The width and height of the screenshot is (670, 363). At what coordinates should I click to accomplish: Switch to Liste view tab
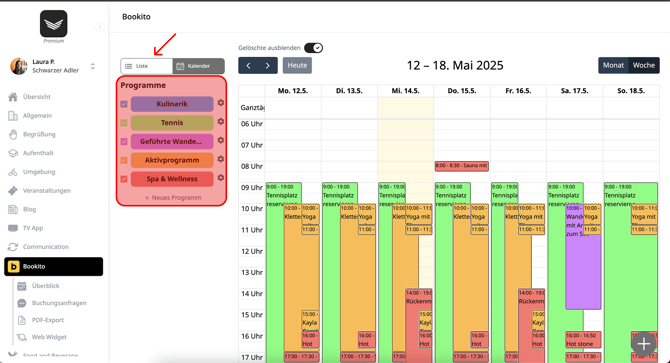tap(147, 66)
